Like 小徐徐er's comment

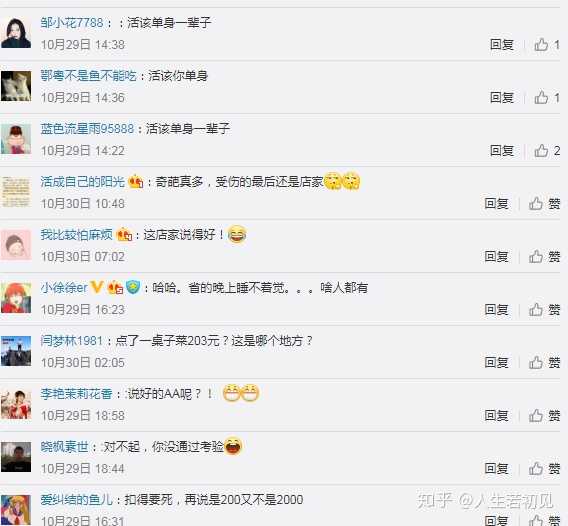tap(544, 310)
